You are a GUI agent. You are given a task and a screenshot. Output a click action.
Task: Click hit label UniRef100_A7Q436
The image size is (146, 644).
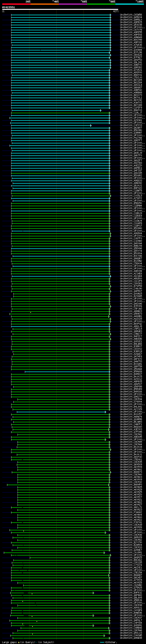pyautogui.click(x=131, y=45)
